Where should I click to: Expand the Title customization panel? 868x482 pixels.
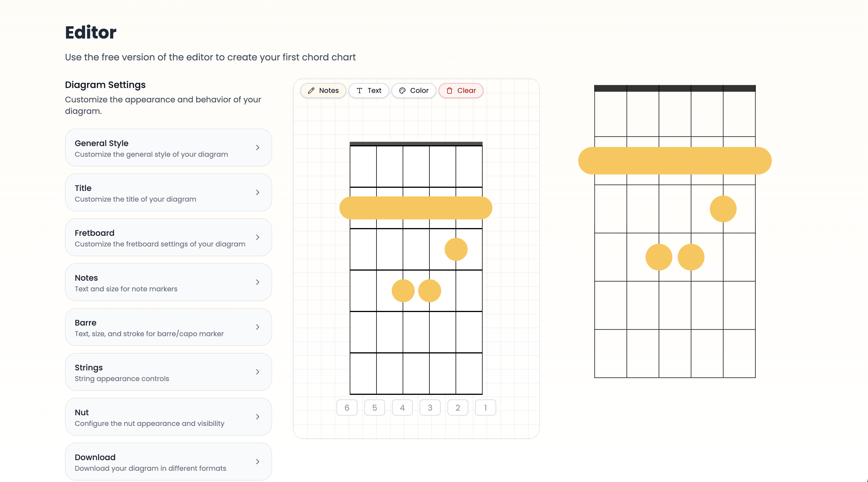[x=168, y=192]
